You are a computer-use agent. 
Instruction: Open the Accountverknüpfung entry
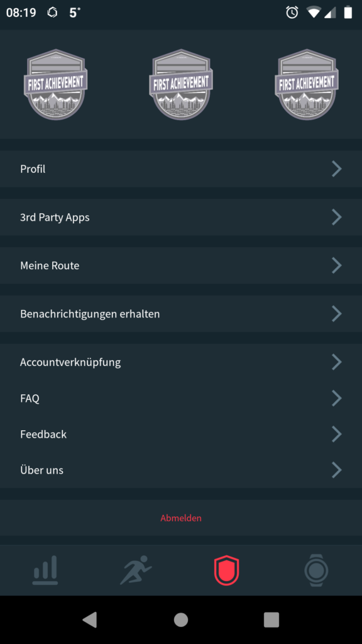coord(181,362)
